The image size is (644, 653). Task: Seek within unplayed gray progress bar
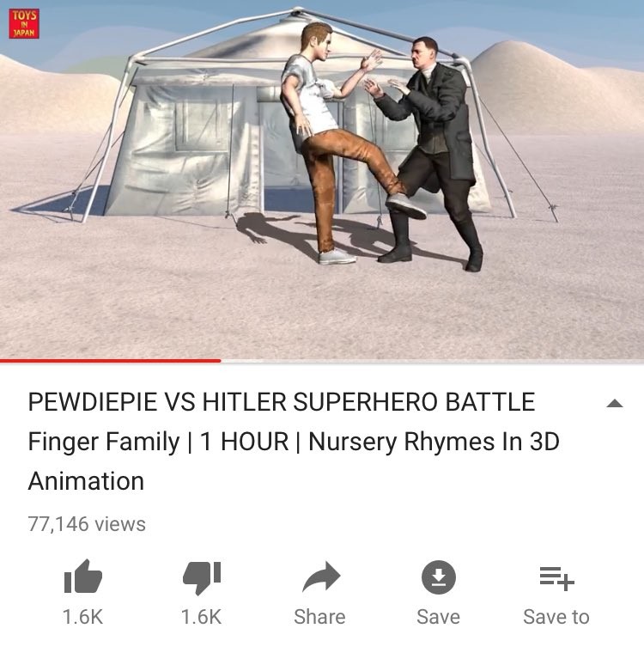coord(433,361)
